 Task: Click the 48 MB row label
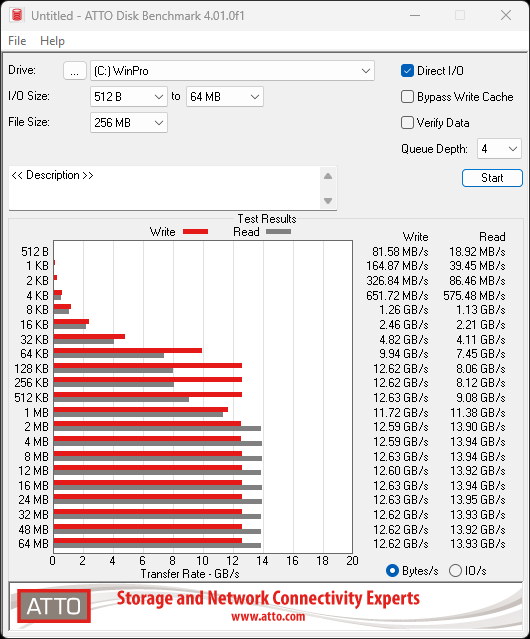point(33,529)
